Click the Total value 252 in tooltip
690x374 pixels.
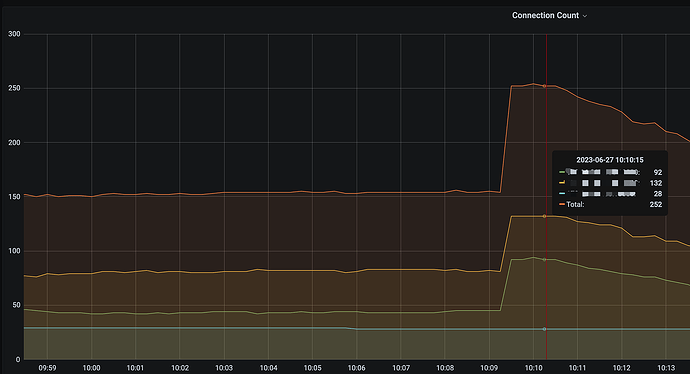(x=656, y=204)
